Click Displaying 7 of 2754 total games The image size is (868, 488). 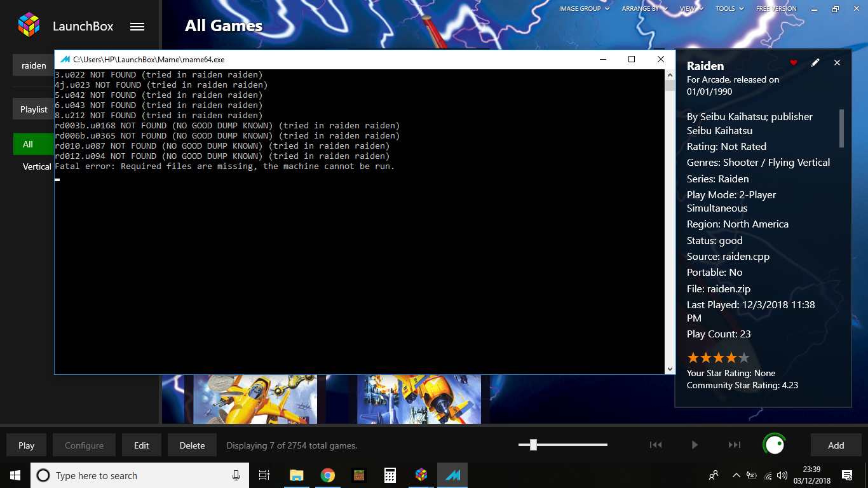click(292, 445)
